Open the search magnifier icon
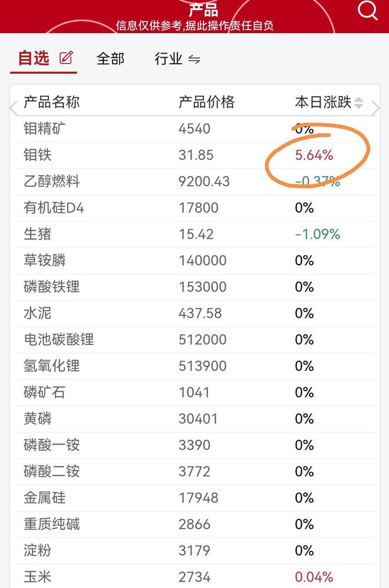This screenshot has width=389, height=588. tap(367, 10)
